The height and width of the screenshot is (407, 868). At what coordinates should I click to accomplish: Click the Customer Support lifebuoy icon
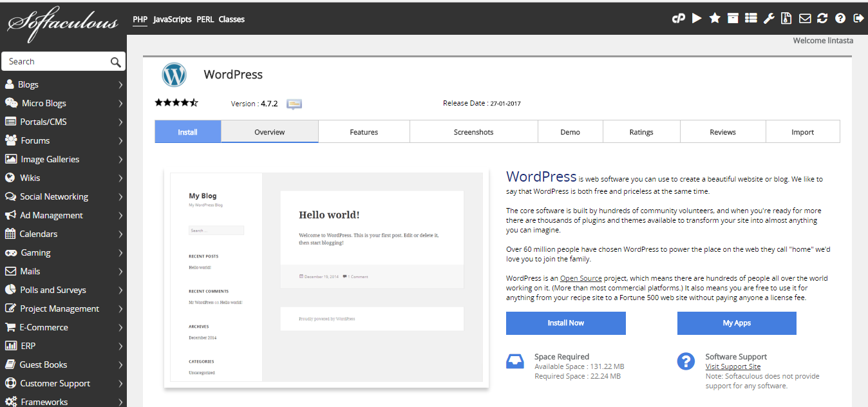[10, 383]
